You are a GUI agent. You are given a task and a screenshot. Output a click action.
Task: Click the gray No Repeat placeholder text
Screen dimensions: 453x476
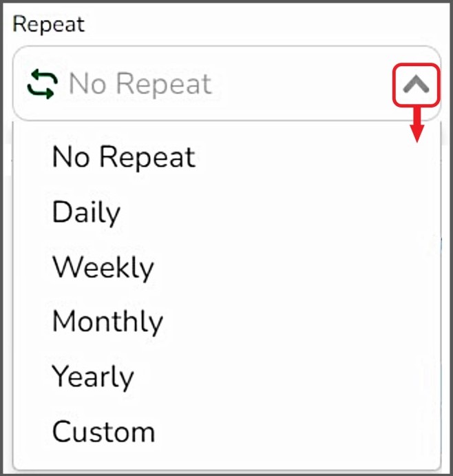coord(140,84)
